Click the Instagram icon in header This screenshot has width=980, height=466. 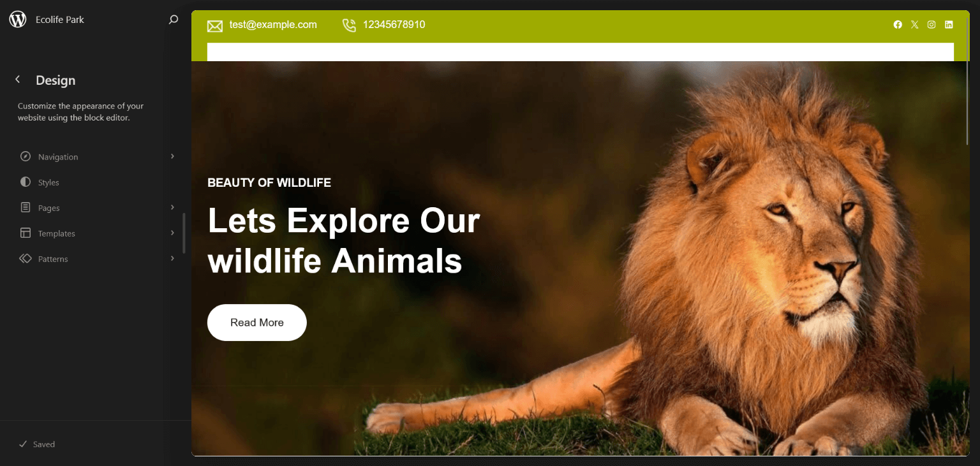coord(932,25)
